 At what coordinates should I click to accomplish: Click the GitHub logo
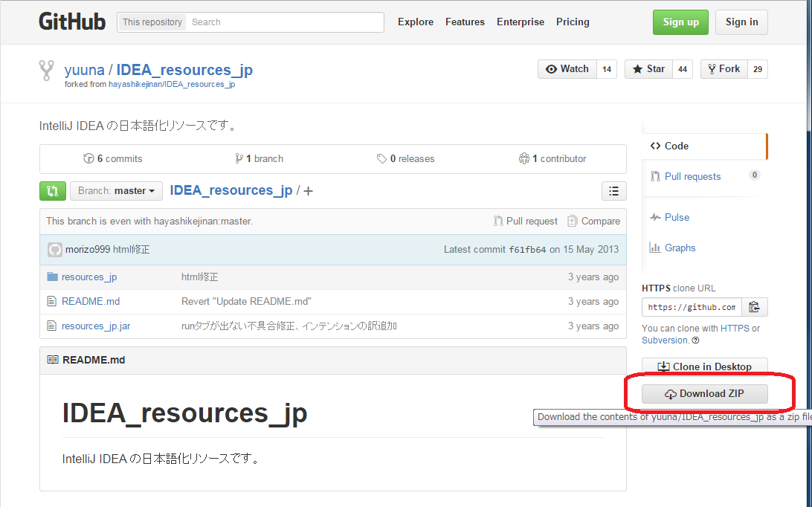72,22
